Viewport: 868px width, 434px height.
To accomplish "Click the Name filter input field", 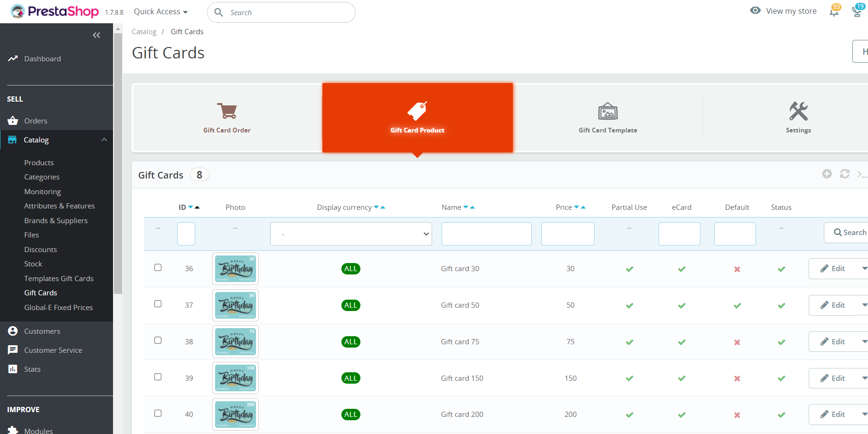I will [x=486, y=234].
